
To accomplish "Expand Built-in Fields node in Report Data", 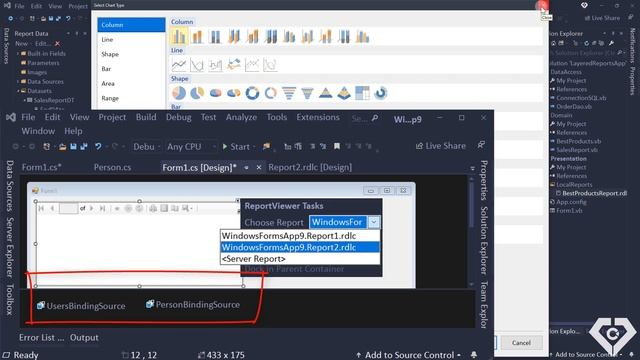I will (18, 53).
